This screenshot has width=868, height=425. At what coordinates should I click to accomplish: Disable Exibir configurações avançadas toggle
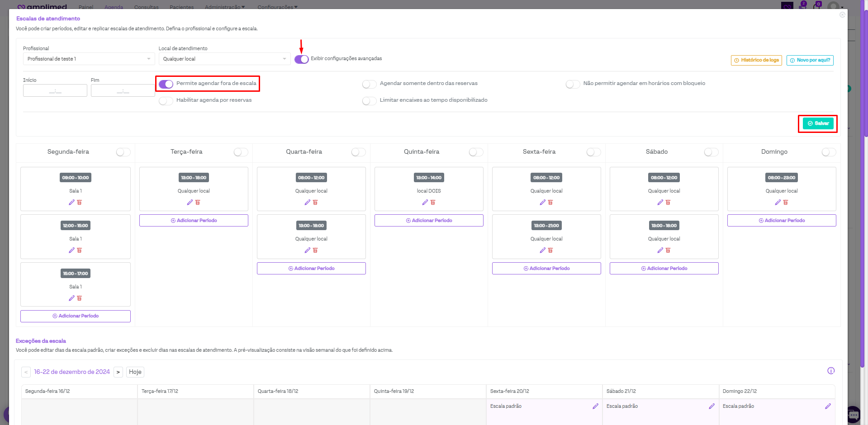pos(302,59)
